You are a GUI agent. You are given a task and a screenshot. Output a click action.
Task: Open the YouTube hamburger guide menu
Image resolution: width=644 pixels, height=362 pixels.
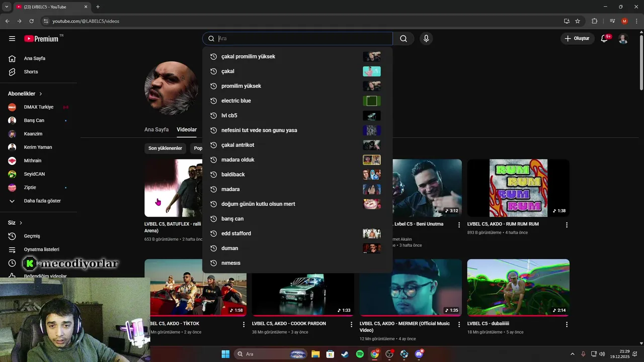click(x=12, y=39)
